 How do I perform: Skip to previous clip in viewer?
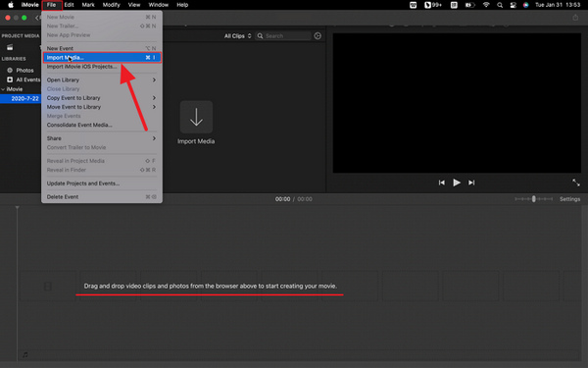(441, 183)
